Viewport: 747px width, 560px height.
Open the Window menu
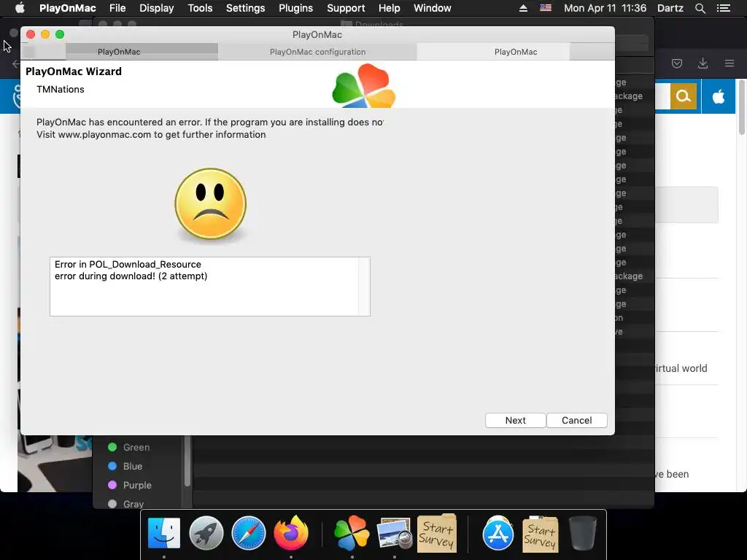[x=432, y=8]
